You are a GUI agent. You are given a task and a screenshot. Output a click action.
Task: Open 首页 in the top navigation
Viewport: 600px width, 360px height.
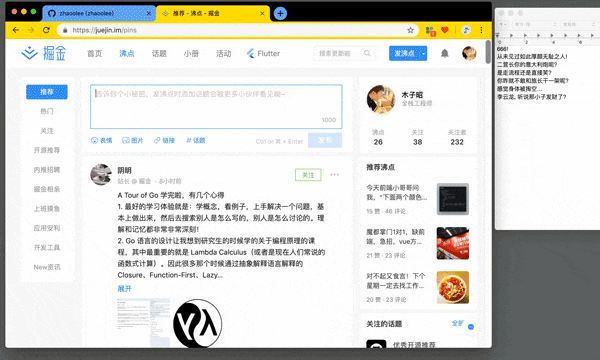95,53
